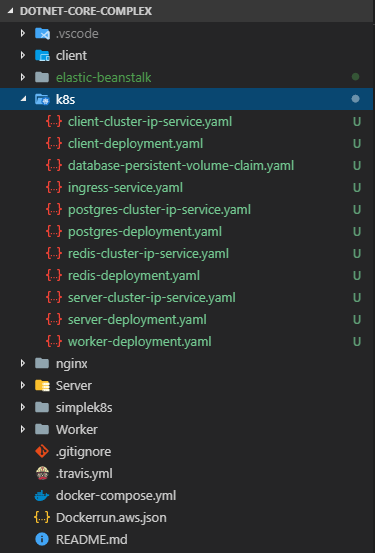Click the .vscode folder icon

click(x=42, y=34)
